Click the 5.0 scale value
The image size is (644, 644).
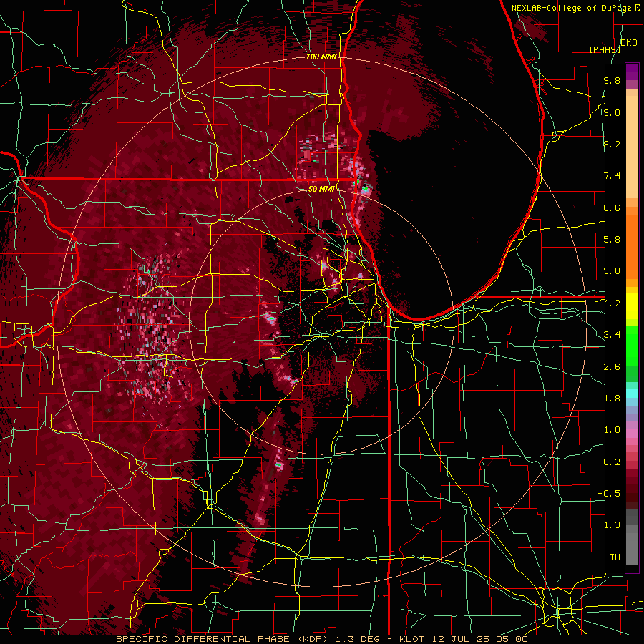[x=612, y=271]
